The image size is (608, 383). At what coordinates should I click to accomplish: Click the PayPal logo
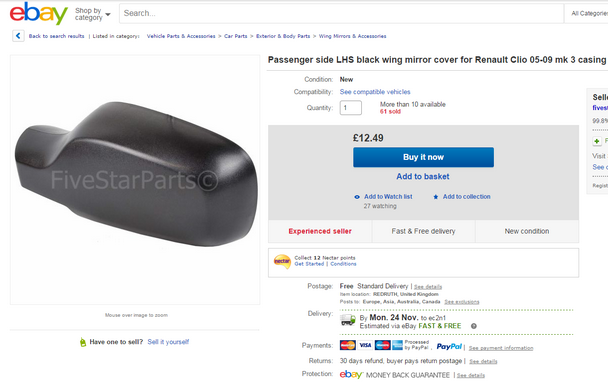coord(449,347)
